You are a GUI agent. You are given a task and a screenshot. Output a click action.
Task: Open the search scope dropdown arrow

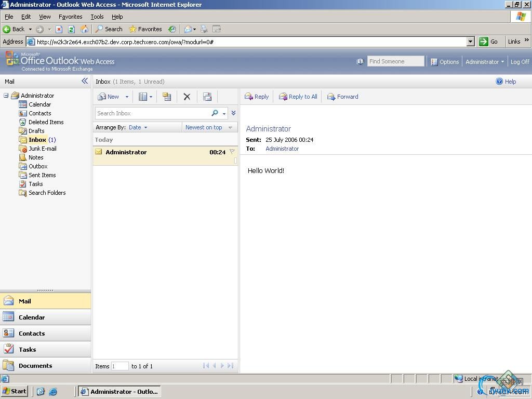coord(224,114)
